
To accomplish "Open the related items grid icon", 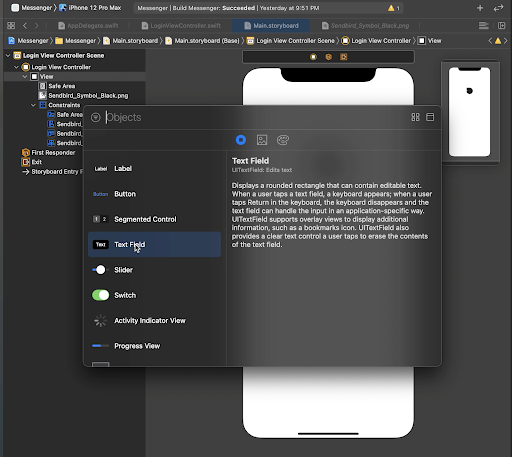I will [11, 26].
